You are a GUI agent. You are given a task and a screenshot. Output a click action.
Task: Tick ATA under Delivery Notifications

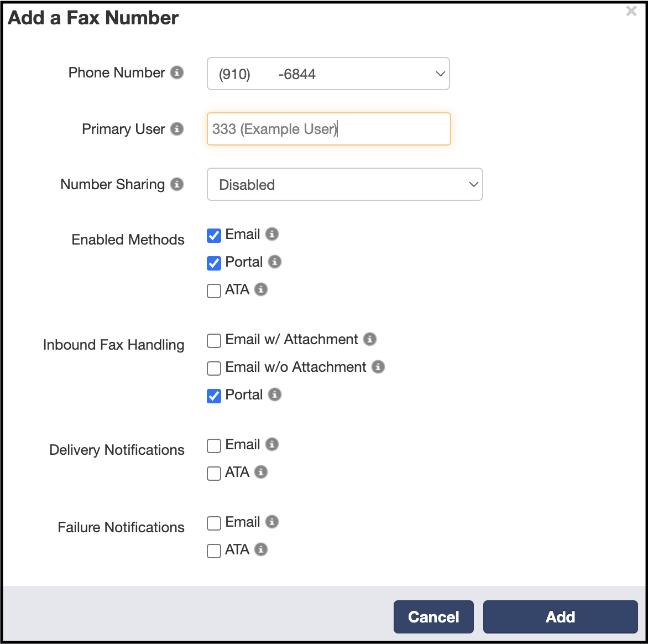pyautogui.click(x=213, y=473)
